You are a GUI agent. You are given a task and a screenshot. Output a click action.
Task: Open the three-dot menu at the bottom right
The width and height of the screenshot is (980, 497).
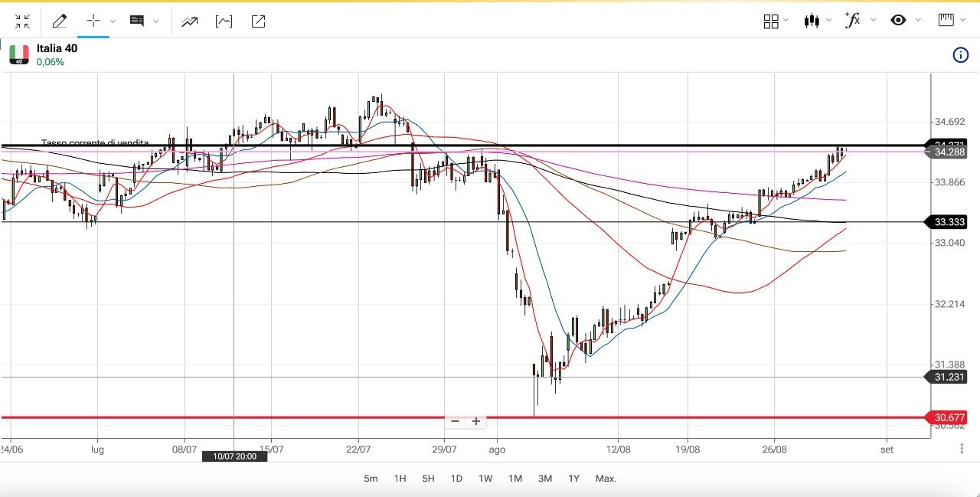[x=962, y=449]
